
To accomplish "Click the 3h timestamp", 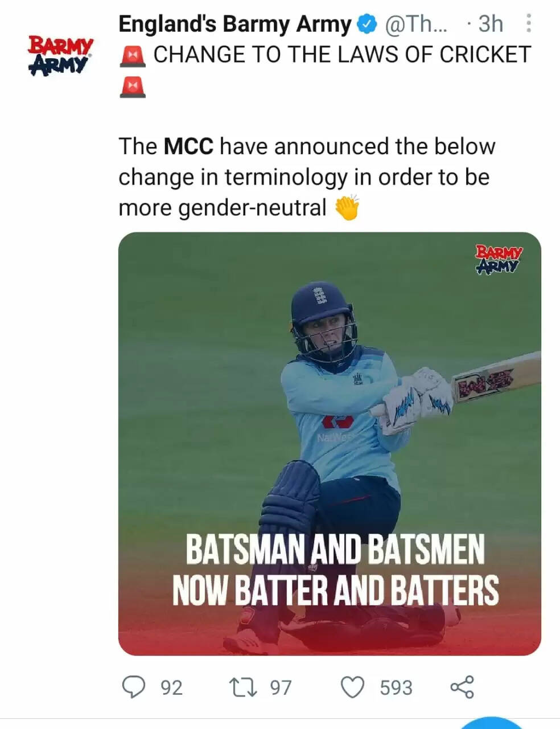I will coord(491,24).
